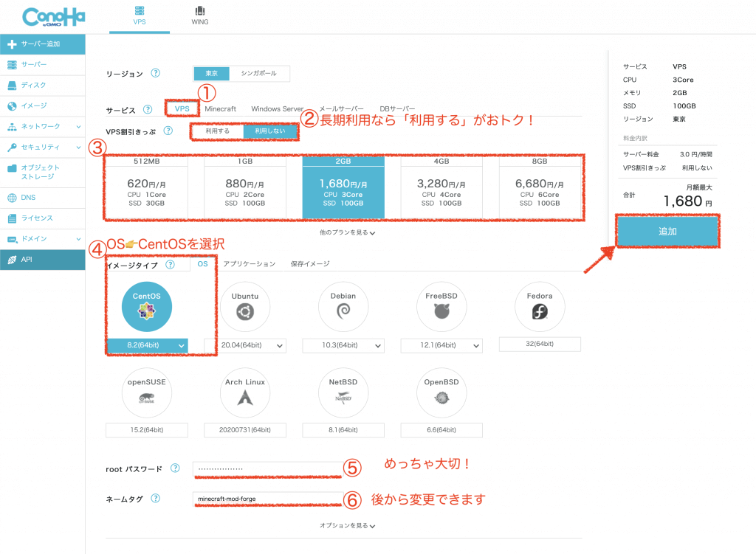Select the Fedora image icon

coord(540,307)
